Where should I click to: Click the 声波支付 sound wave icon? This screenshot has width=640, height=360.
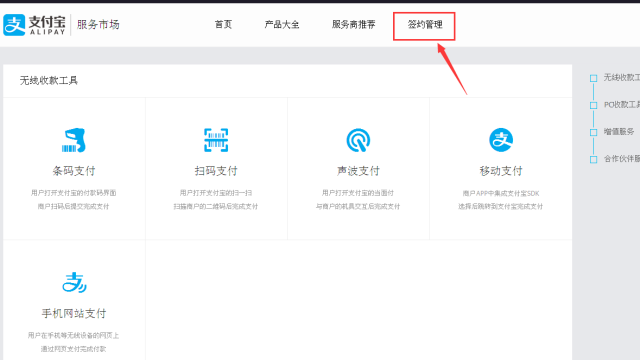coord(358,140)
